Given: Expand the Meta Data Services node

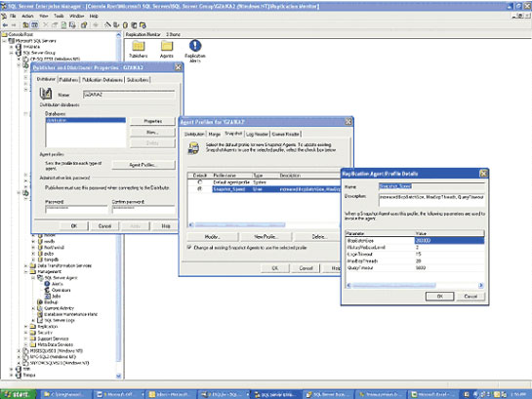Looking at the screenshot, I should click(x=25, y=344).
